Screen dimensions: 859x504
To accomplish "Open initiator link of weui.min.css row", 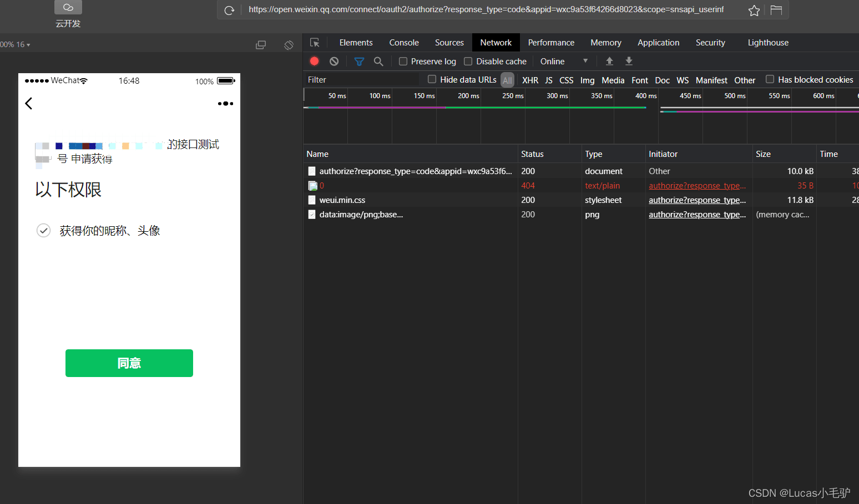I will point(697,200).
